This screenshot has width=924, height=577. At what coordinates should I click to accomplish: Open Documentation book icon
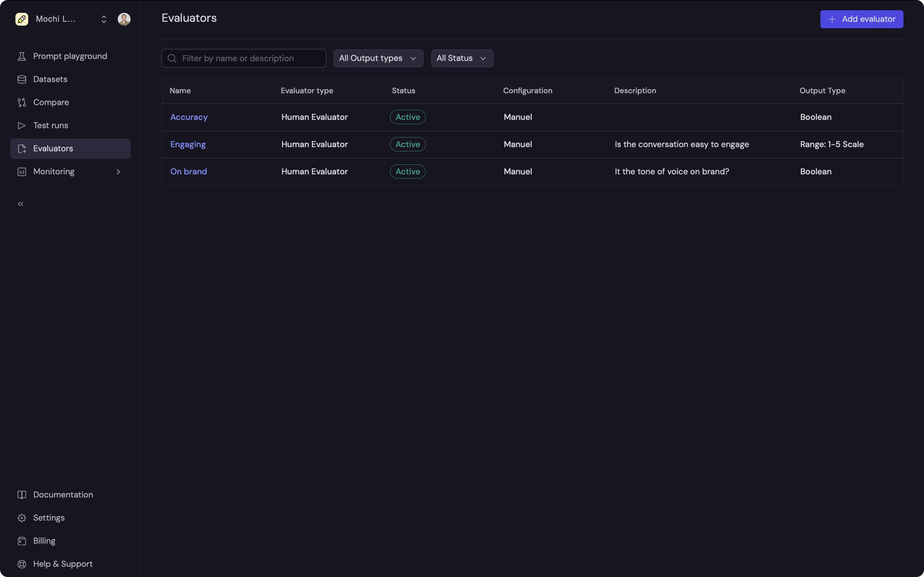tap(22, 495)
